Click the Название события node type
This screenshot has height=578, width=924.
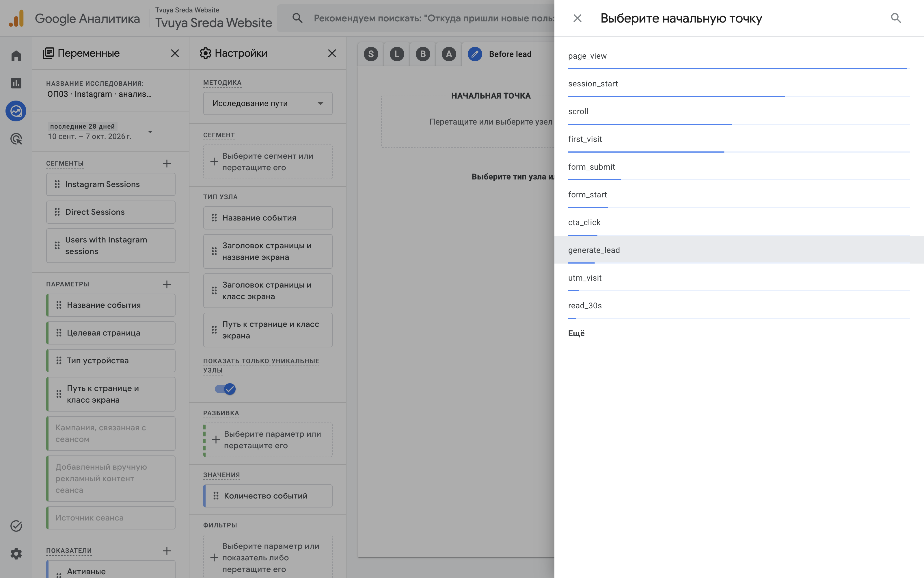tap(268, 218)
